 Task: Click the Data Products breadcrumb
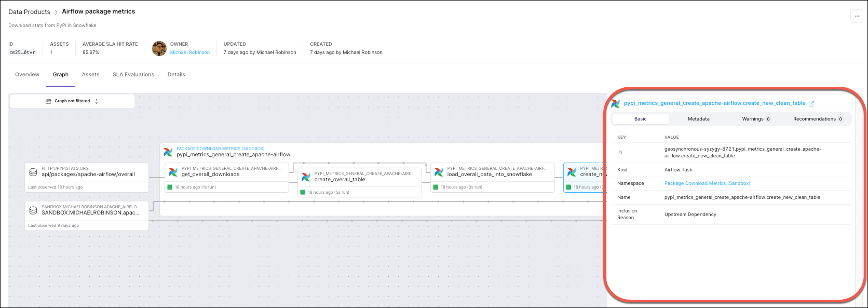pyautogui.click(x=29, y=12)
